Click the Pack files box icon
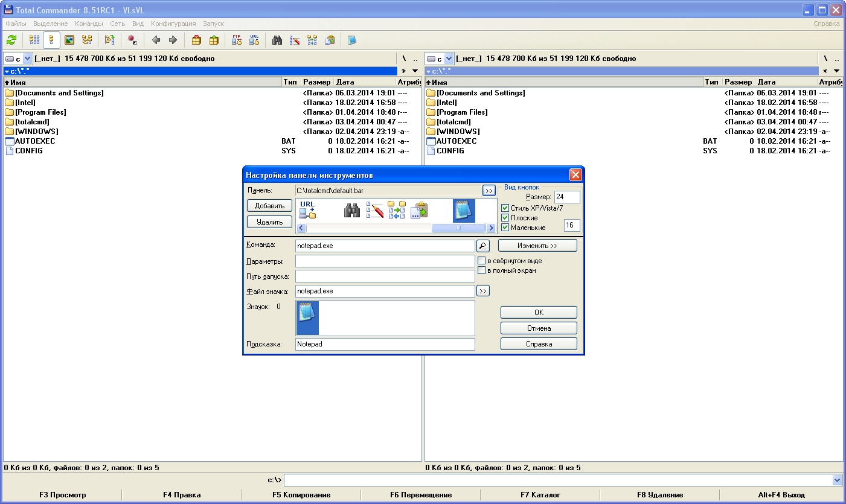 196,40
